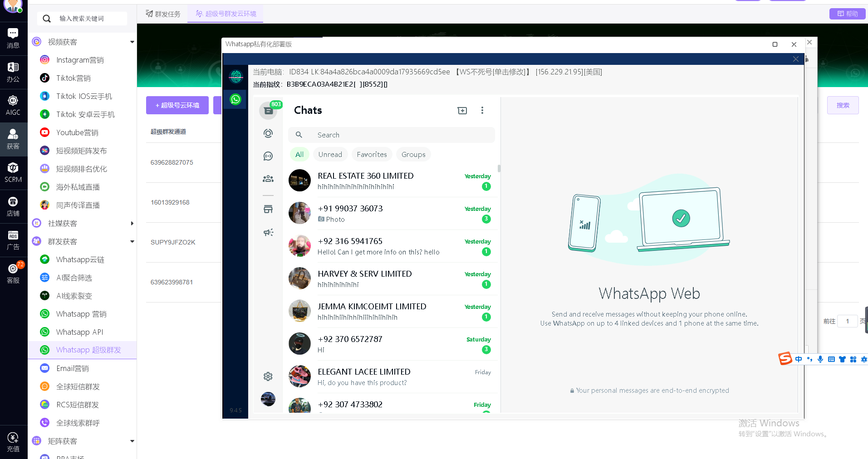Open WhatsApp settings gear icon
The image size is (868, 459).
coord(268,376)
